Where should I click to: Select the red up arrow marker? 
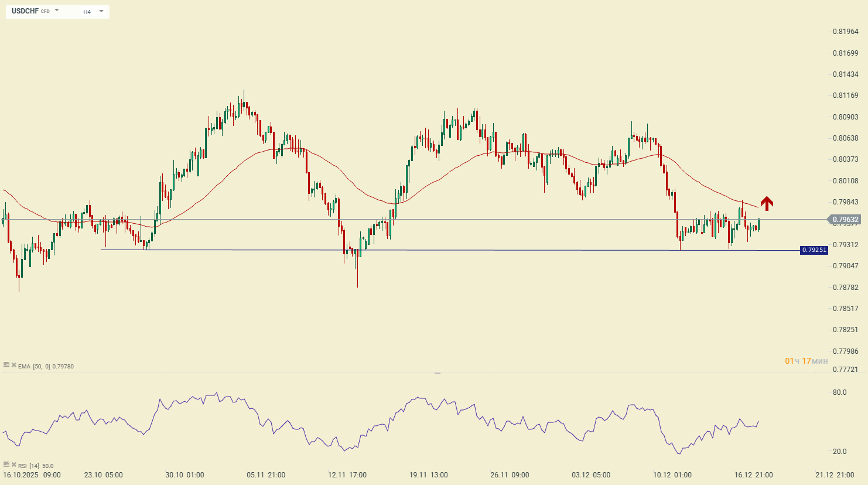pos(767,203)
